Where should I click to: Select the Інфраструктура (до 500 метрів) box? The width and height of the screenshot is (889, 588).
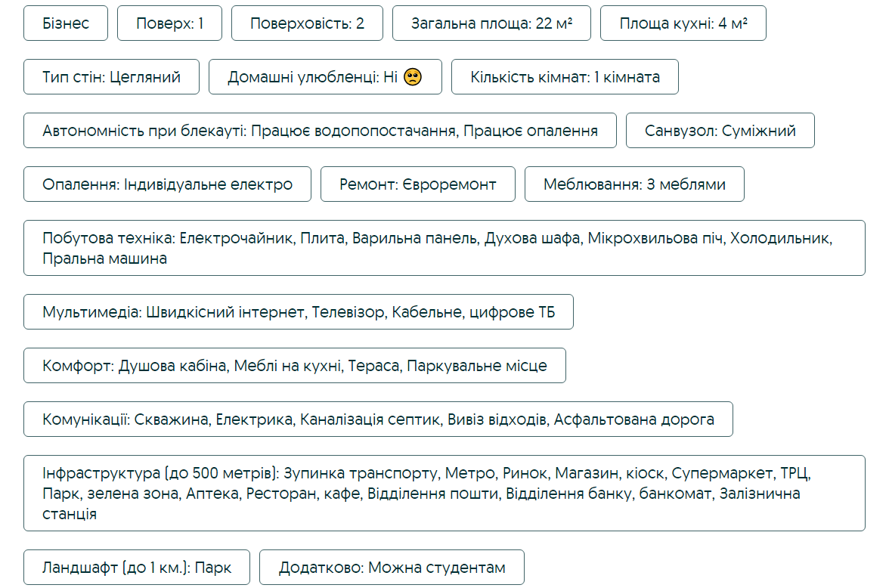pyautogui.click(x=444, y=494)
